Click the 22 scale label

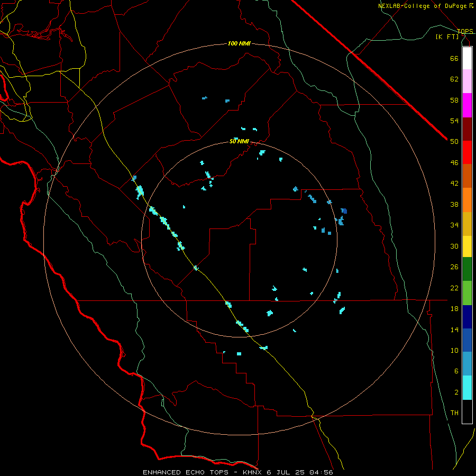tap(454, 288)
